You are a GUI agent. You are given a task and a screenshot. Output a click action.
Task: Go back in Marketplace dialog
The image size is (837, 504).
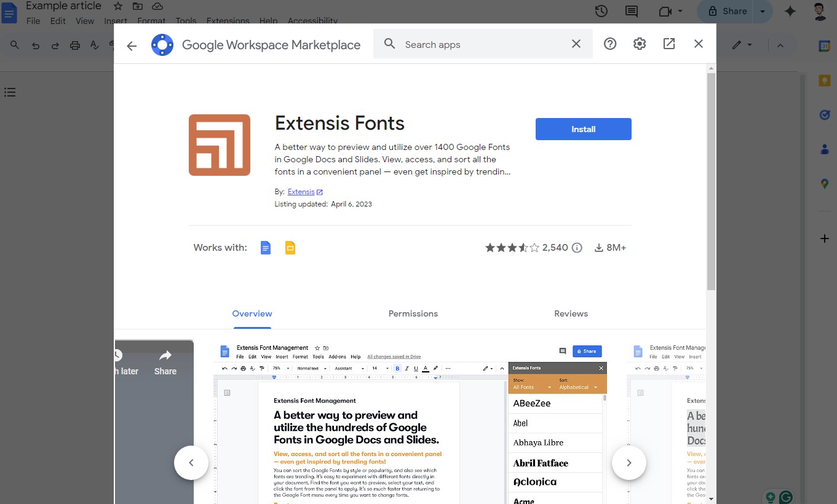[x=132, y=45]
